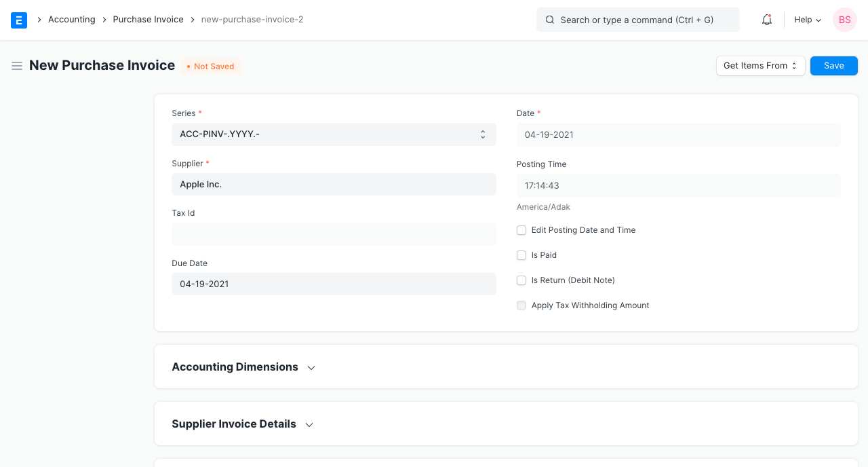
Task: Open the Purchase Invoice breadcrumb link
Action: (148, 19)
